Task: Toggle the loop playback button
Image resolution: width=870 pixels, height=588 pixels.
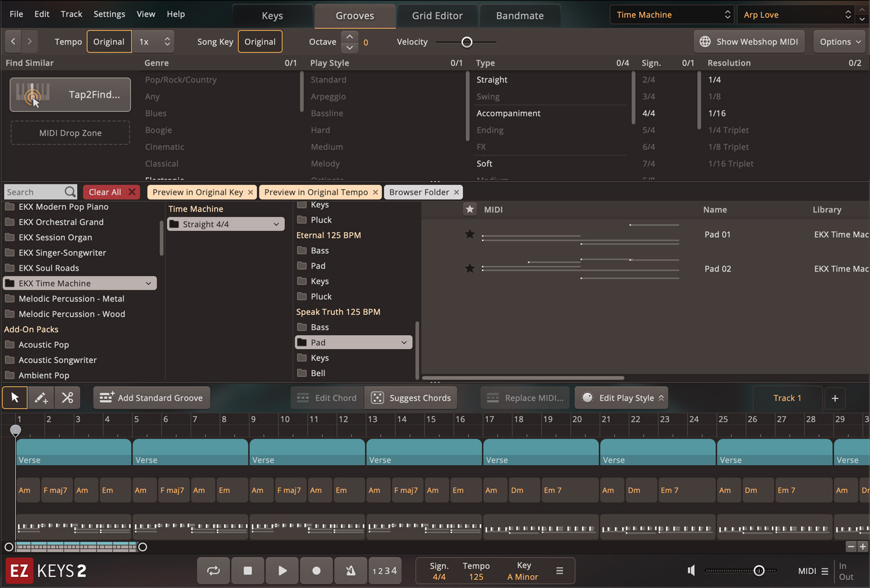Action: 213,571
